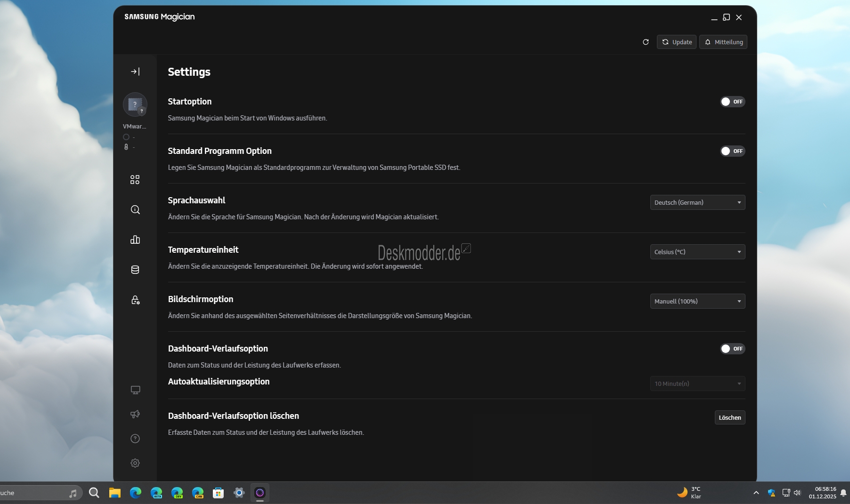This screenshot has height=504, width=850.
Task: Open the performance bar chart icon
Action: pos(135,240)
